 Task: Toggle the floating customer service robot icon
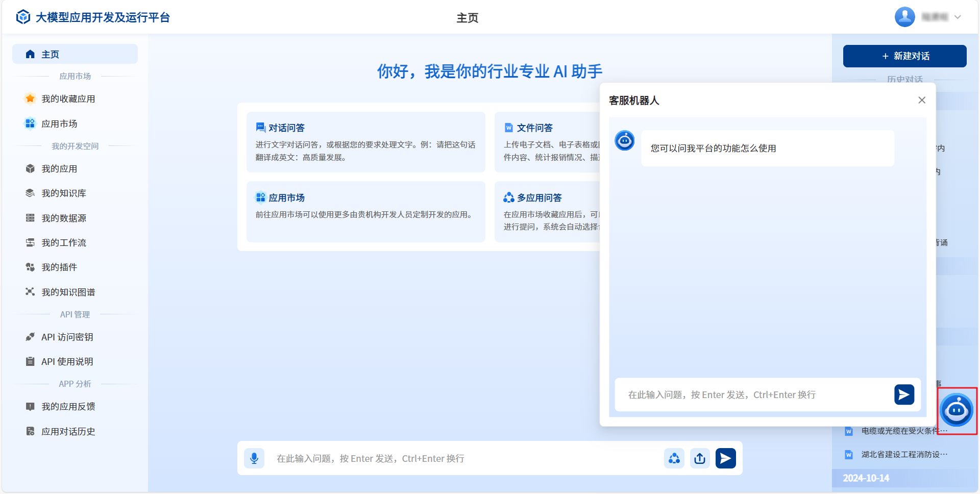tap(957, 410)
